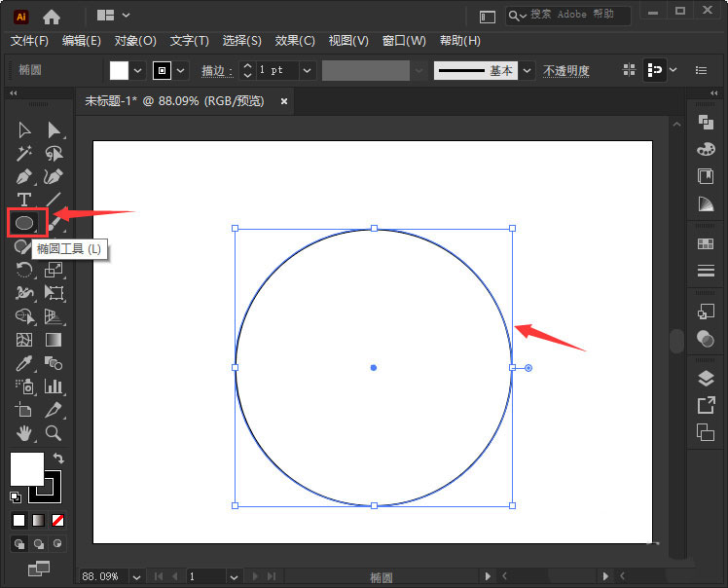Screen dimensions: 728x588
Task: Choose the Direct Selection tool
Action: 55,129
